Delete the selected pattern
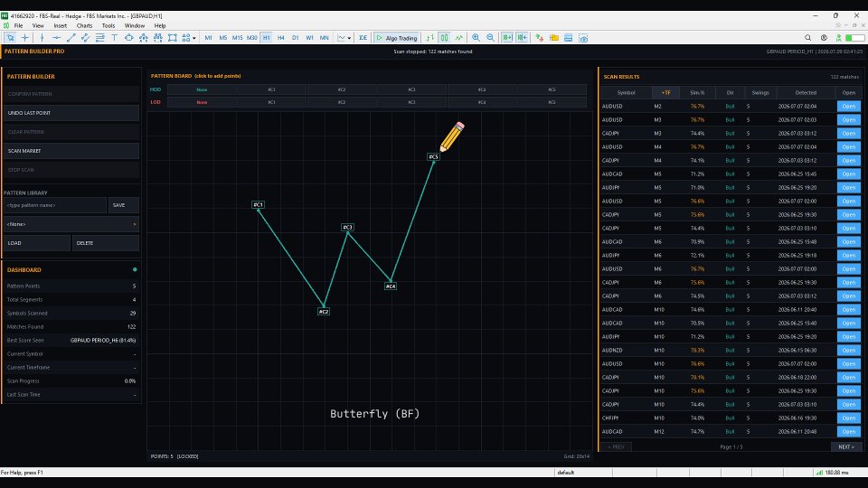 pyautogui.click(x=106, y=243)
